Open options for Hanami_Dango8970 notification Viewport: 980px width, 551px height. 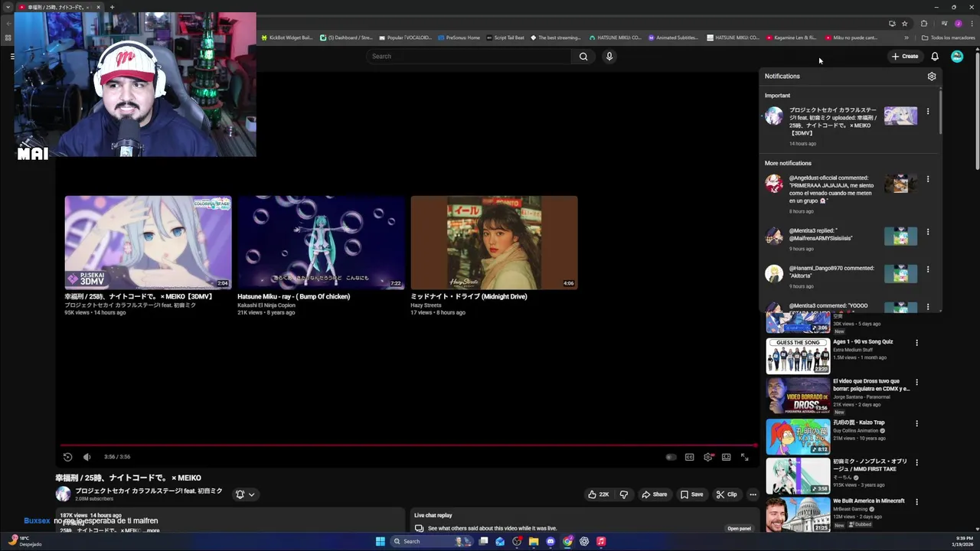pyautogui.click(x=928, y=269)
